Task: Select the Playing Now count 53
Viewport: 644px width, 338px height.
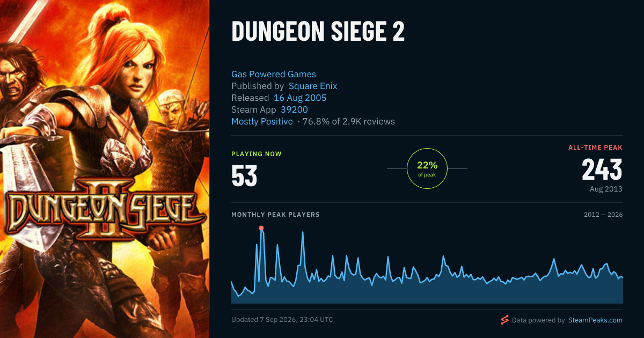Action: click(244, 175)
